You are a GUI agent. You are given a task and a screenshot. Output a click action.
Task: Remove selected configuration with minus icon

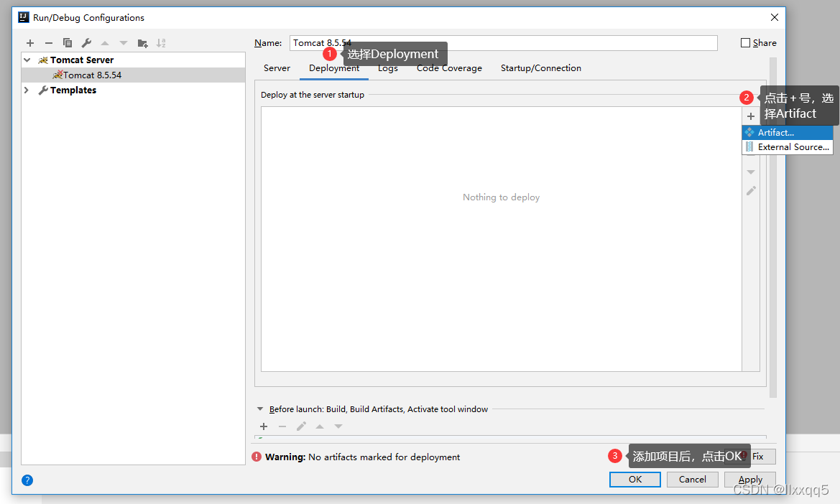click(49, 43)
